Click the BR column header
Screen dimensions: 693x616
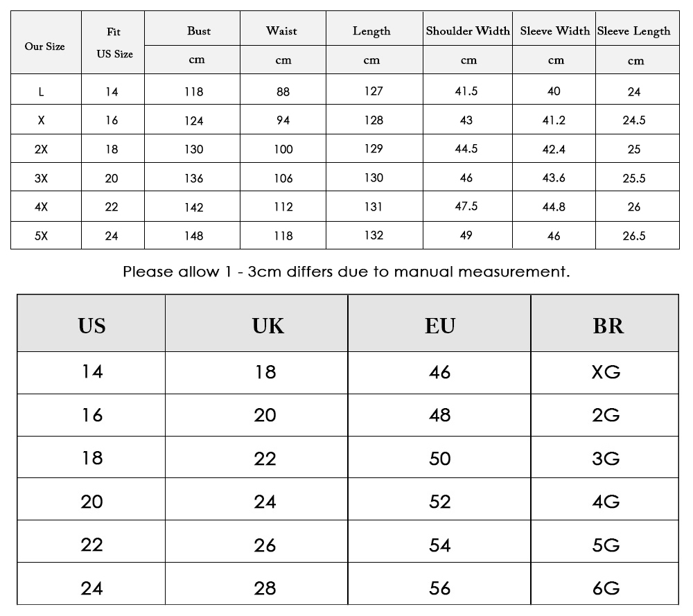(x=608, y=326)
